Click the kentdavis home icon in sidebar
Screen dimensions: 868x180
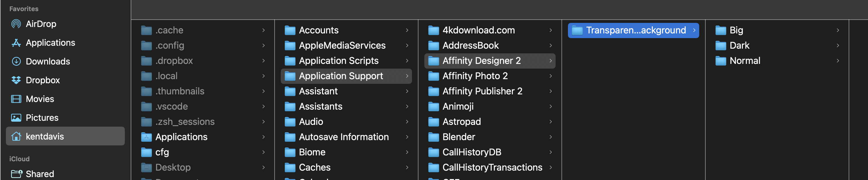click(x=16, y=136)
